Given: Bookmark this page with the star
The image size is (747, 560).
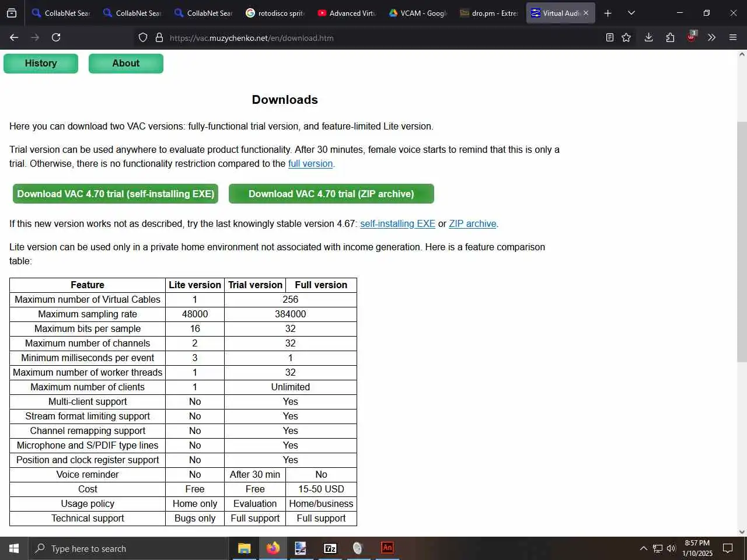Looking at the screenshot, I should [x=626, y=37].
